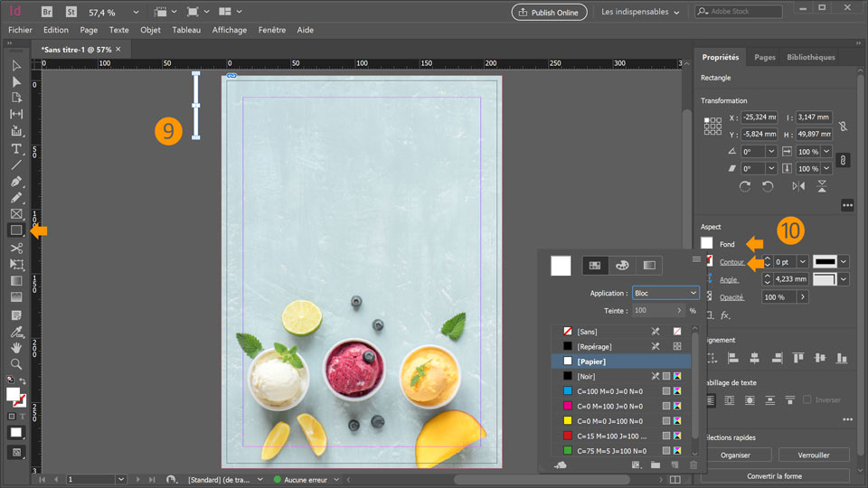Click Convertir la forme button
The image size is (868, 488).
click(x=775, y=476)
